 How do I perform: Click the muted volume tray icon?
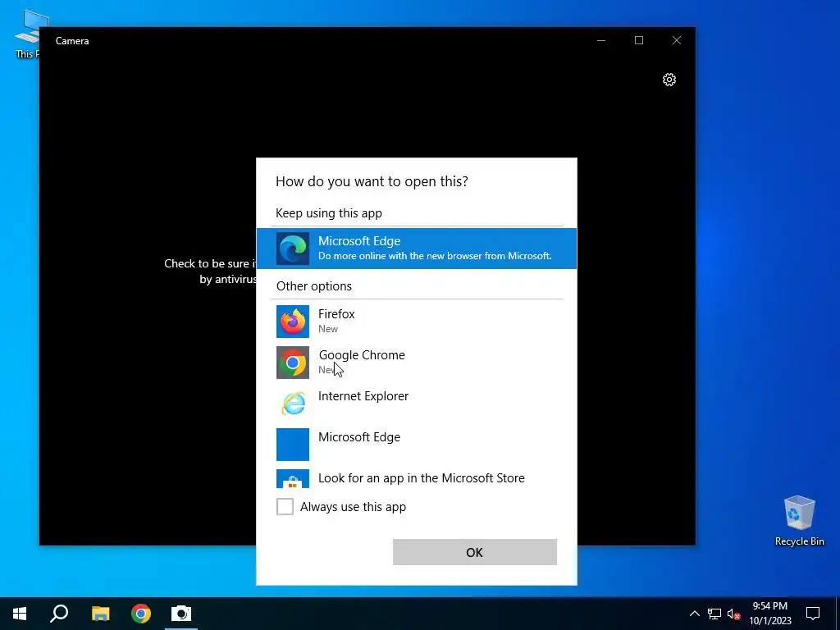point(733,614)
